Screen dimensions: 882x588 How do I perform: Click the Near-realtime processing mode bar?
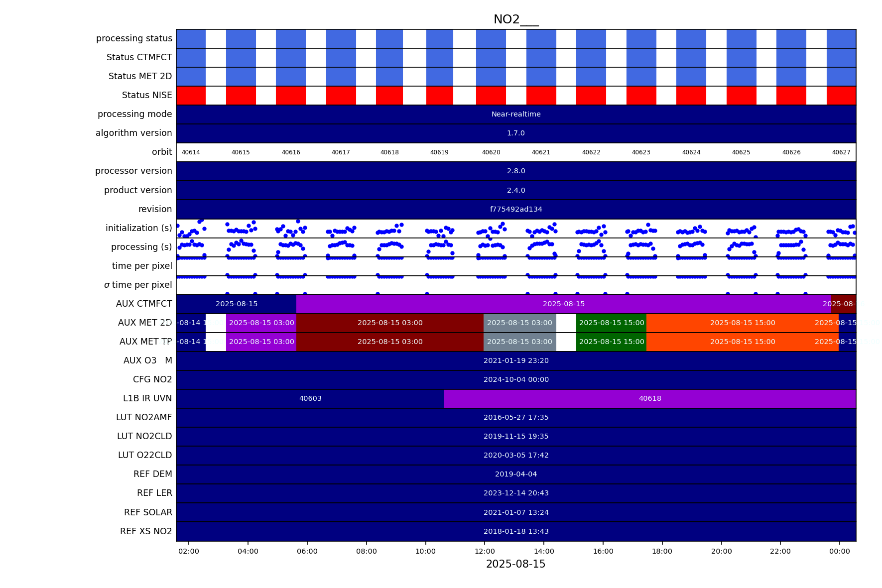515,115
